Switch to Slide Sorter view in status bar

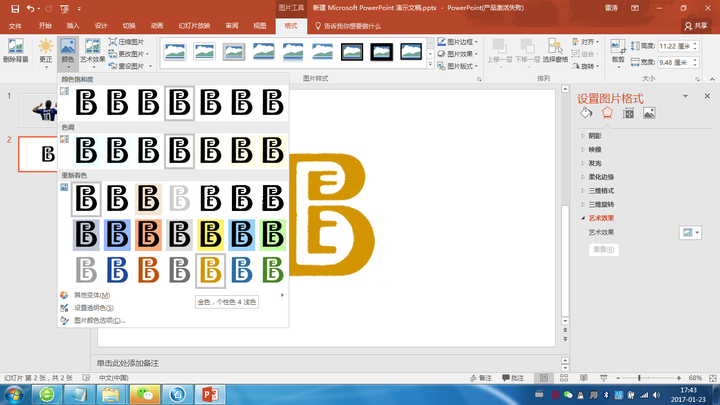coord(563,378)
